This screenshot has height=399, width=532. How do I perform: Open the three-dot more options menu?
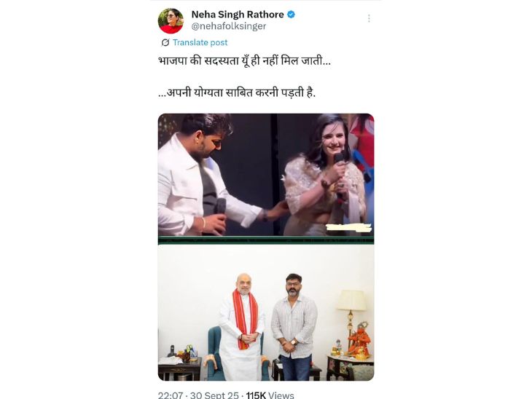coord(369,18)
